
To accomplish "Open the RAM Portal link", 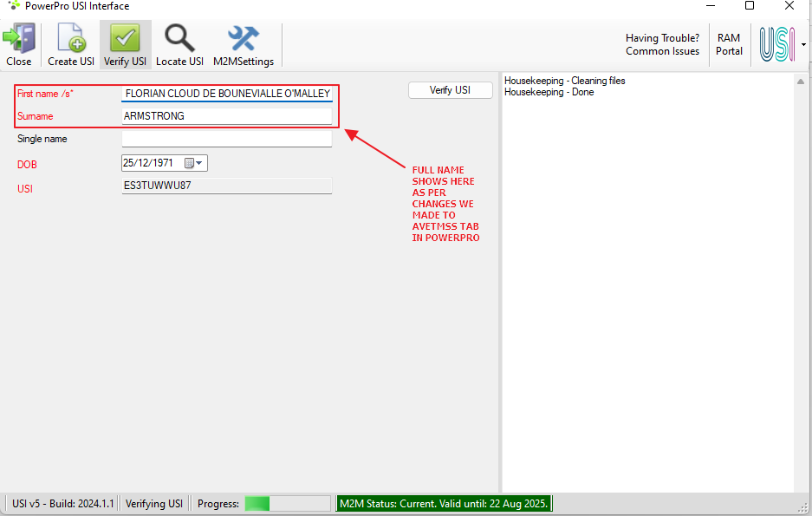I will [729, 44].
